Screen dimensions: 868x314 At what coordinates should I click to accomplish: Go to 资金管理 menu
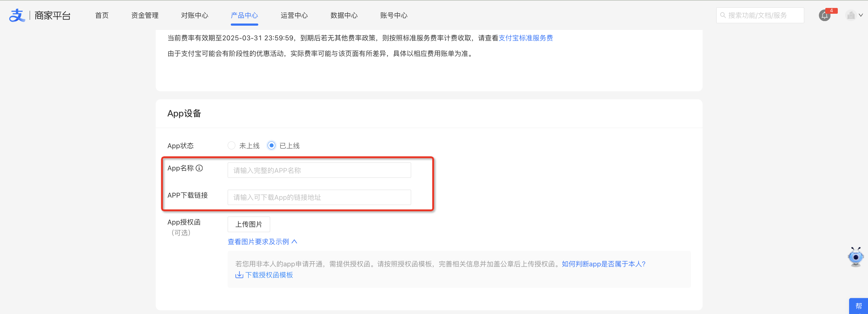point(145,15)
